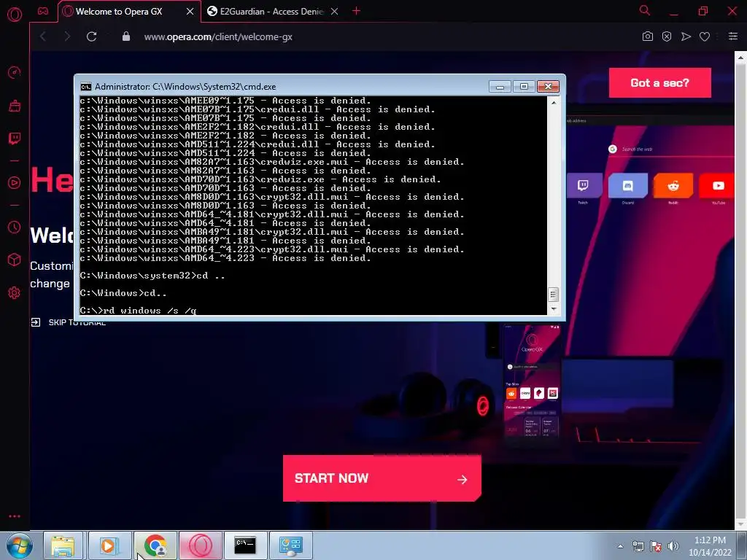Open ad blocker shield icon

pos(667,36)
